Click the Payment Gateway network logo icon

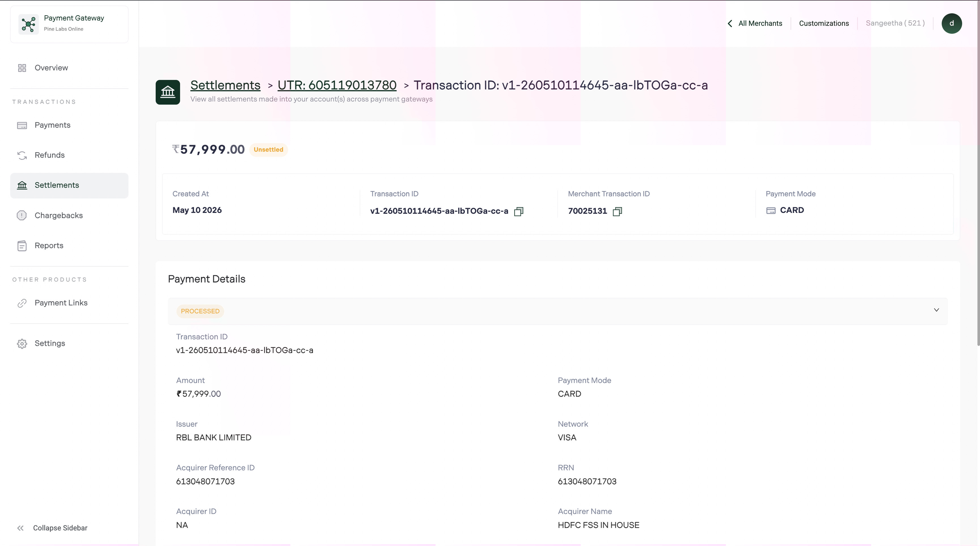29,24
